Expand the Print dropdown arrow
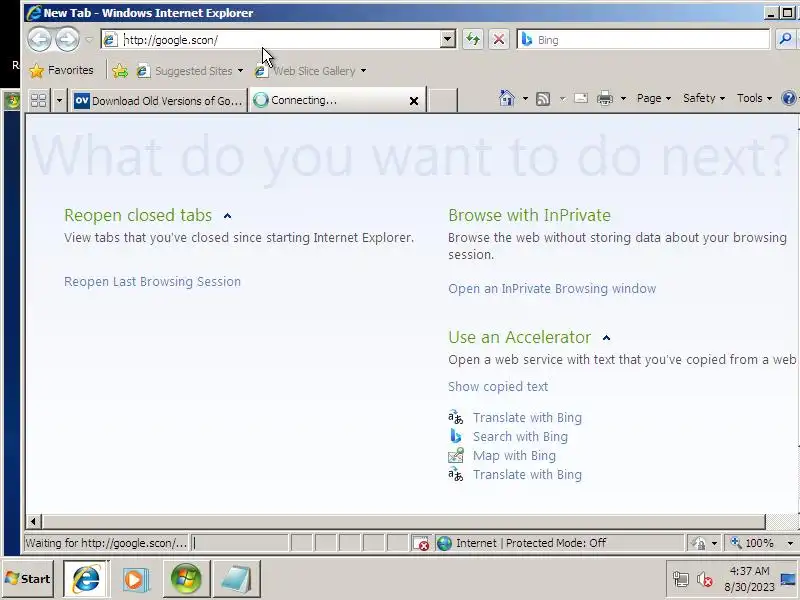Screen dimensions: 800x600 pos(623,98)
